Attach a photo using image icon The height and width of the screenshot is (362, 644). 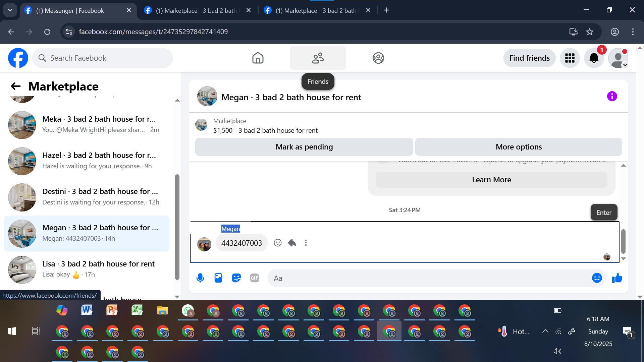click(x=218, y=278)
